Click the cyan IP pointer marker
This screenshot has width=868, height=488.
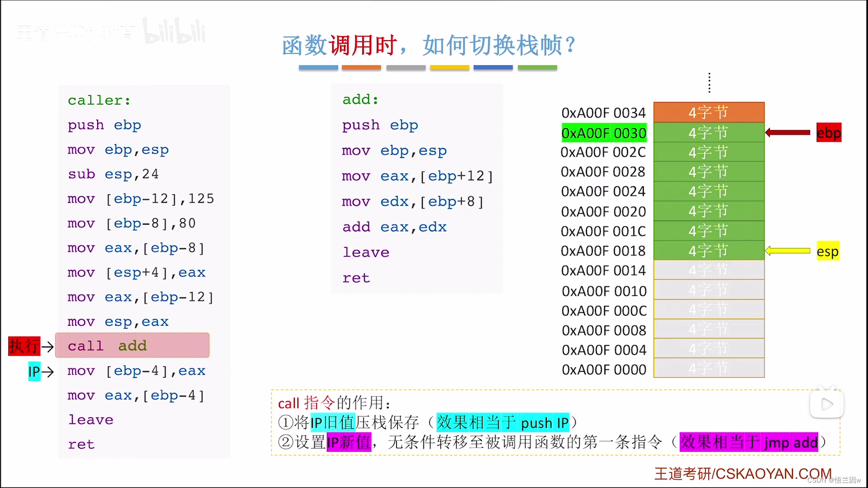coord(34,371)
